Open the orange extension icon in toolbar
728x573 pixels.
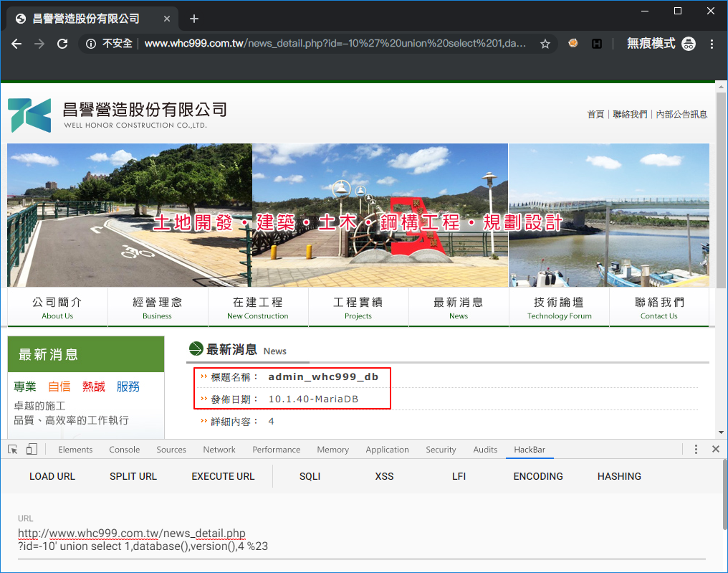click(x=573, y=43)
